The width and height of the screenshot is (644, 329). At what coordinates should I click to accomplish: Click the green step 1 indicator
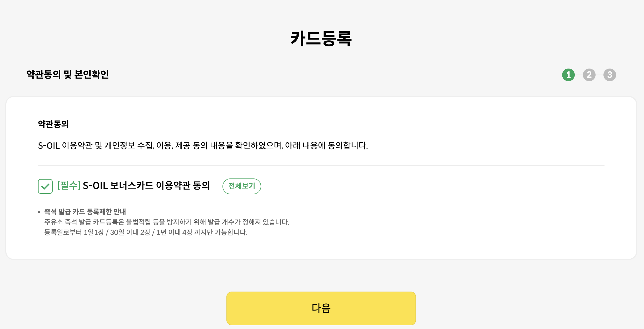(x=569, y=75)
